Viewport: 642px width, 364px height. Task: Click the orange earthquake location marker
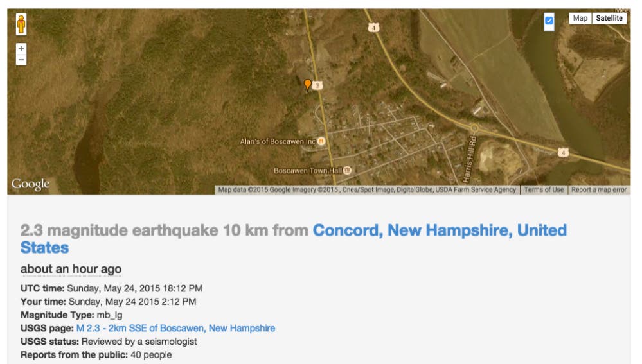point(308,85)
